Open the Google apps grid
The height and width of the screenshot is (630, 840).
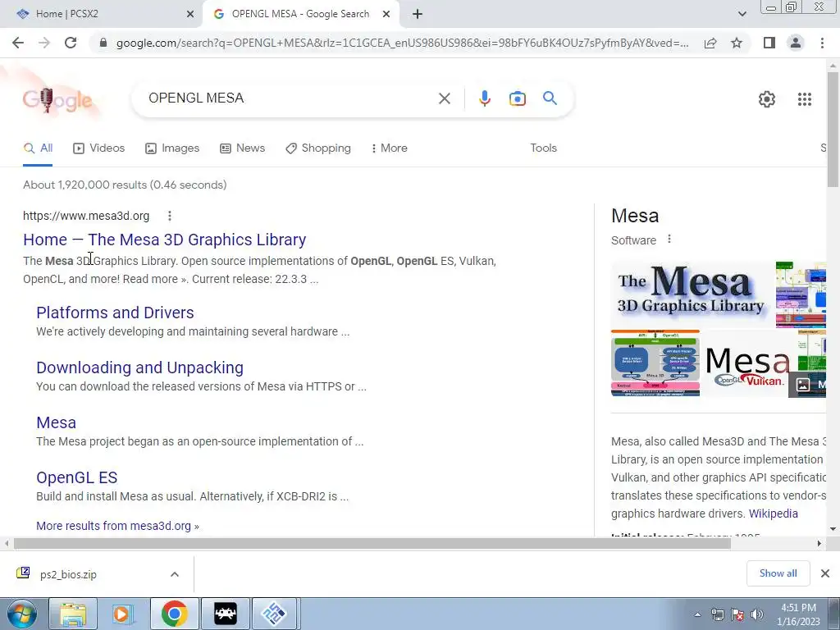804,99
